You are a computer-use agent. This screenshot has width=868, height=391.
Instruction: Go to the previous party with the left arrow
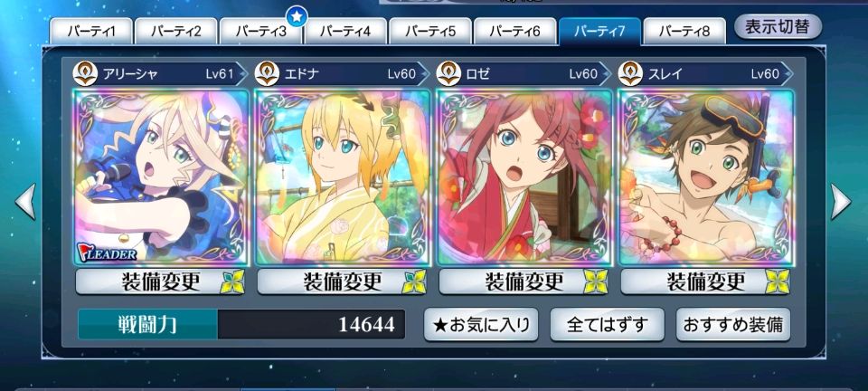click(25, 202)
